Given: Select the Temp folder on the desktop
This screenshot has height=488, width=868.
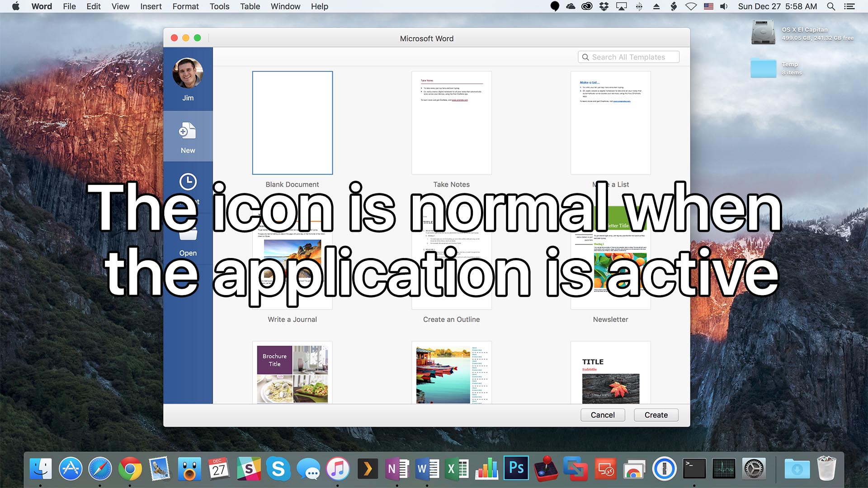Looking at the screenshot, I should 763,68.
